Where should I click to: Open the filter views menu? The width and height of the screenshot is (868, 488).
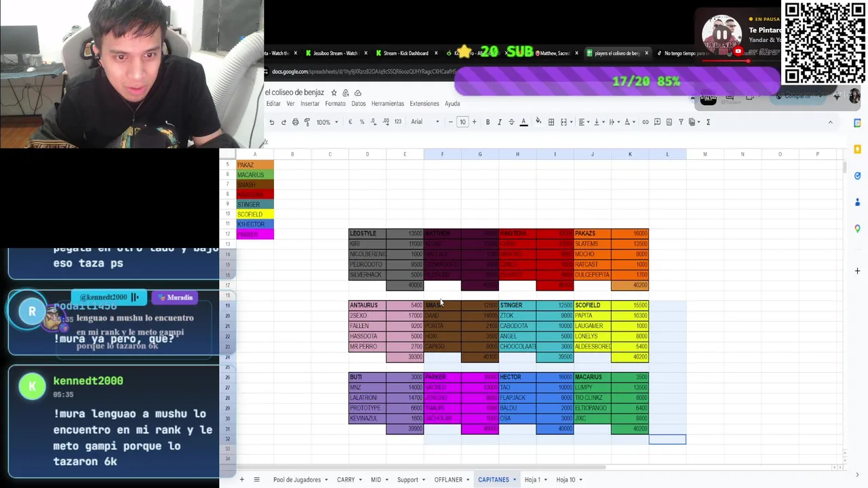click(x=694, y=122)
